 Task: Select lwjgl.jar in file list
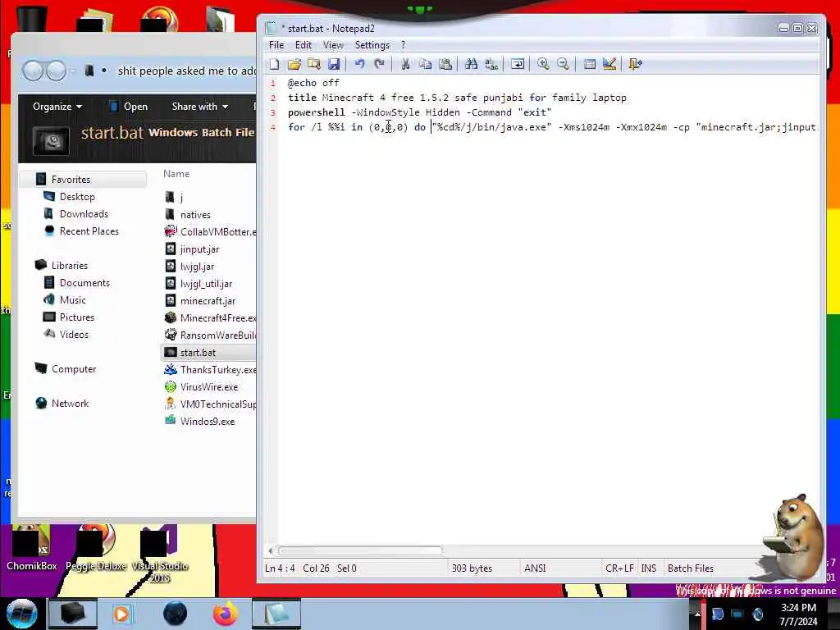point(197,267)
